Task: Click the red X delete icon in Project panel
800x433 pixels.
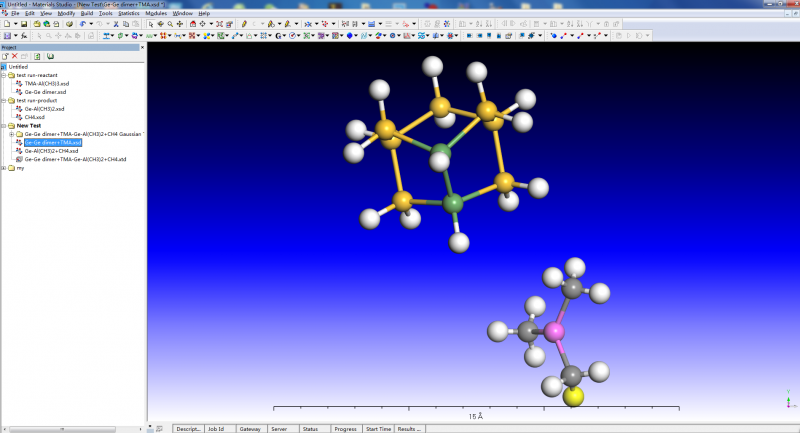Action: point(14,56)
